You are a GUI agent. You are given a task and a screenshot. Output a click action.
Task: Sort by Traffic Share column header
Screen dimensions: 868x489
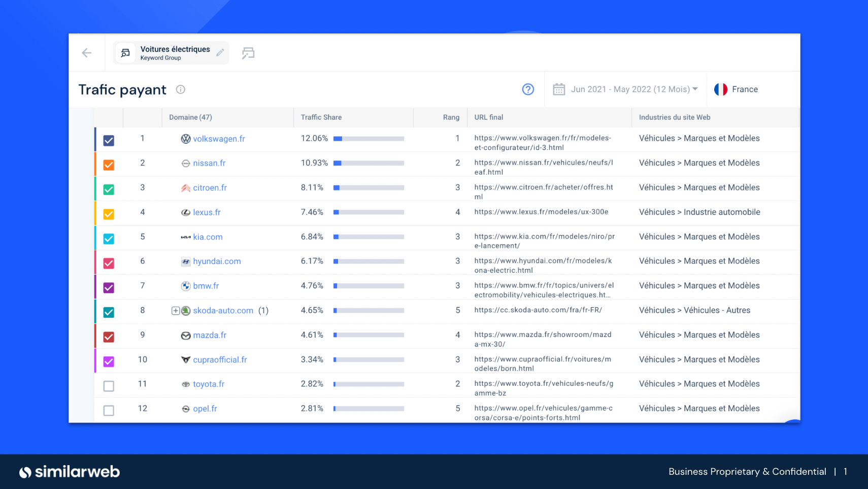coord(321,117)
